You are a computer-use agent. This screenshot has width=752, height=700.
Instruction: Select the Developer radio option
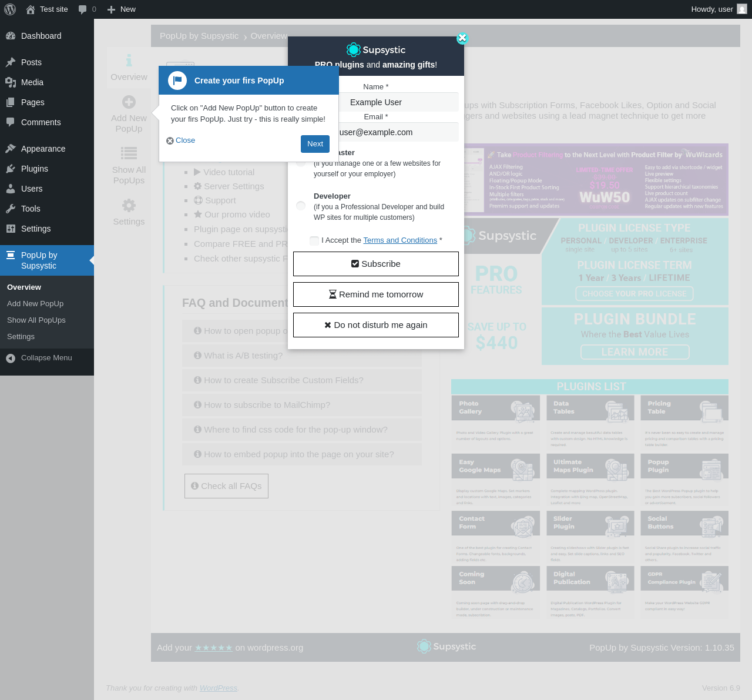point(301,206)
